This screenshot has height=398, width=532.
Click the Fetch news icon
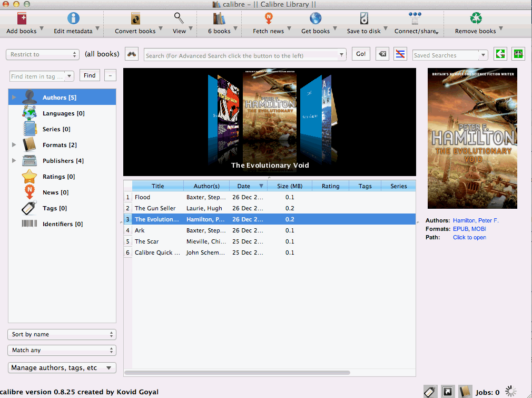[268, 20]
